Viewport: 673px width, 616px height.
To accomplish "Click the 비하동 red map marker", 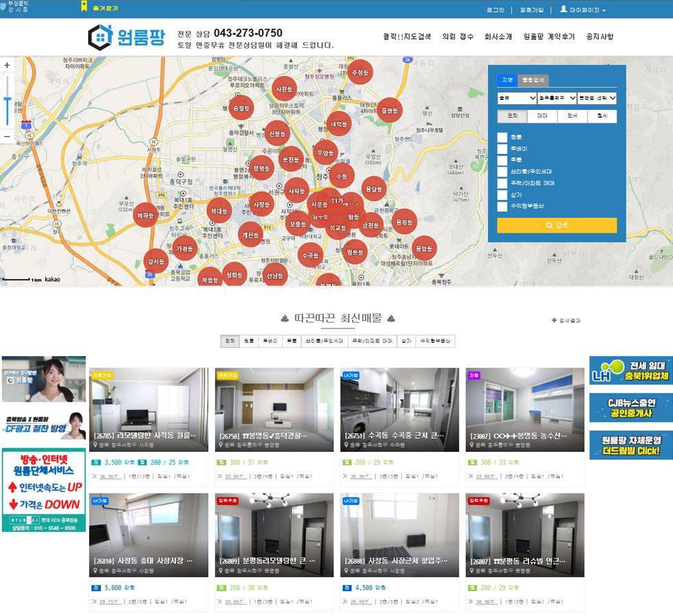I will [x=146, y=216].
